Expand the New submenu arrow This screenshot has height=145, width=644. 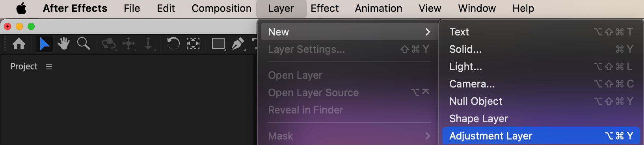428,32
